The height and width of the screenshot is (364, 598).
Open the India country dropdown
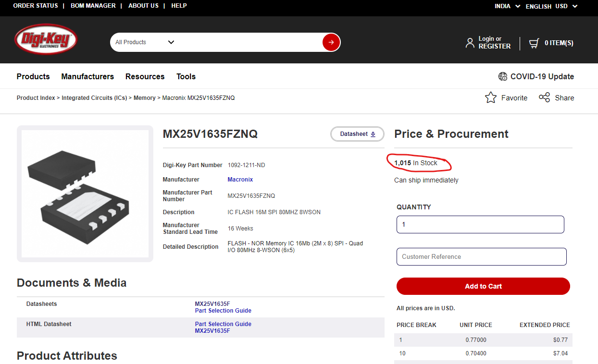[x=507, y=6]
